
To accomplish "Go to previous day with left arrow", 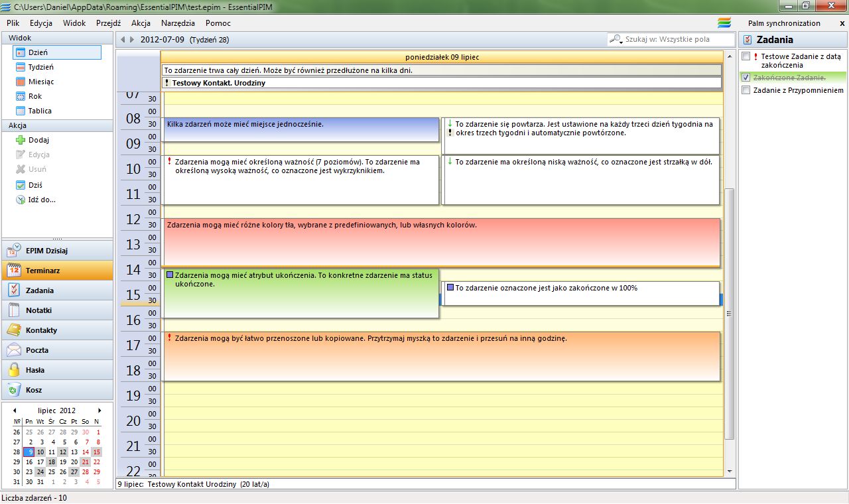I will 123,40.
